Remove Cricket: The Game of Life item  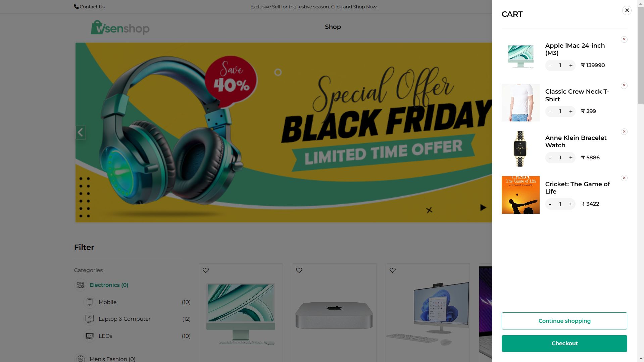tap(624, 178)
